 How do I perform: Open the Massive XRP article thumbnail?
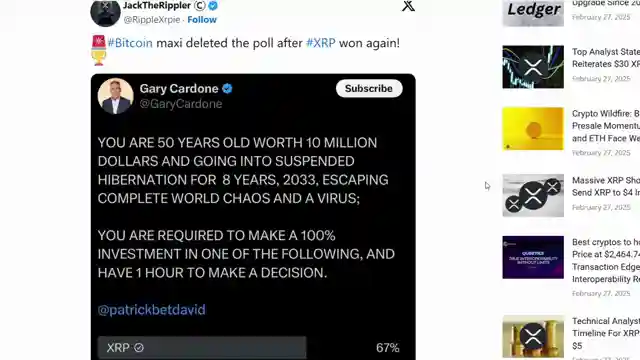click(x=533, y=196)
